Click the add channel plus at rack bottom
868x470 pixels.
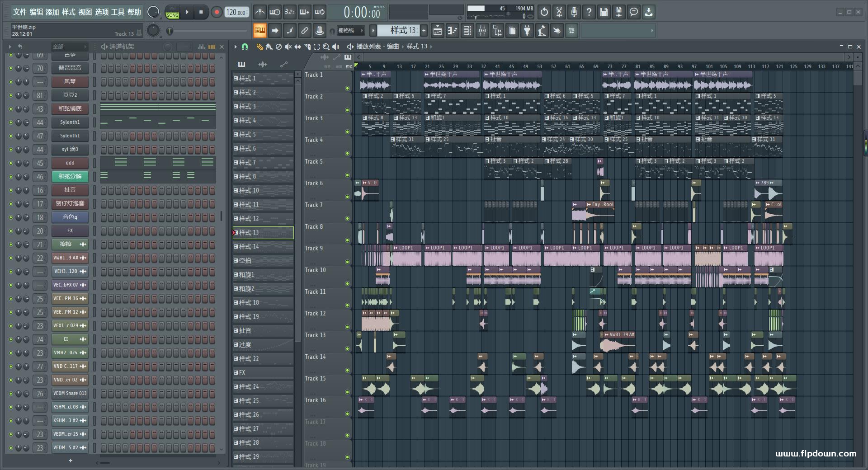(70, 461)
